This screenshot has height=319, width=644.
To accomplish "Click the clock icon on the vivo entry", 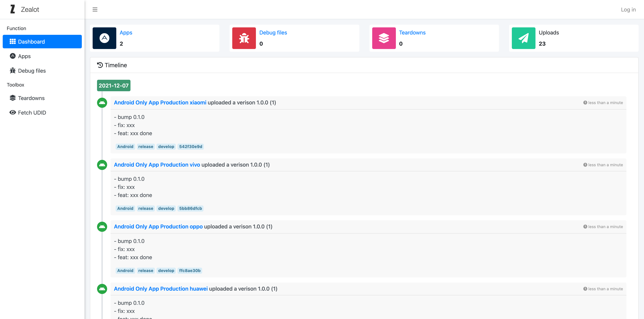I will [585, 165].
